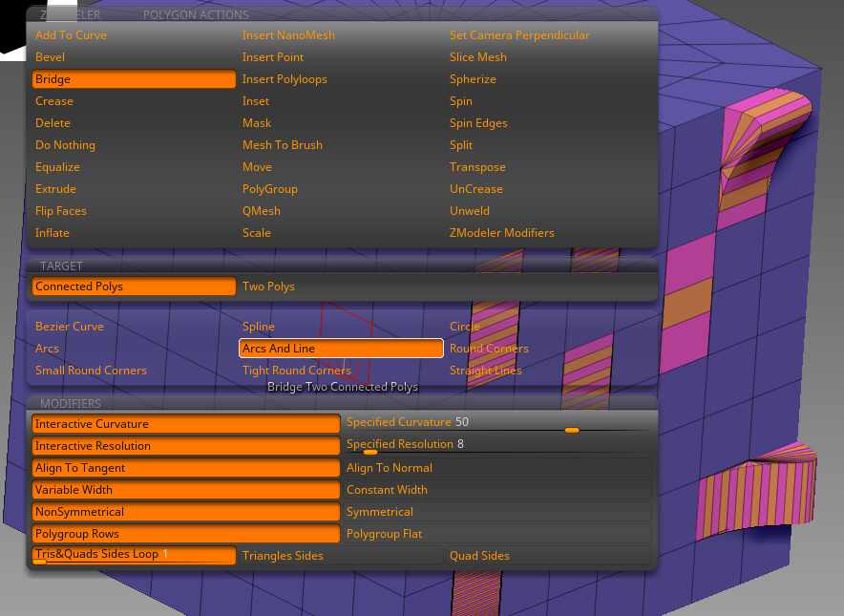
Task: Click Tris&Quads Sides Loop slider
Action: (133, 556)
